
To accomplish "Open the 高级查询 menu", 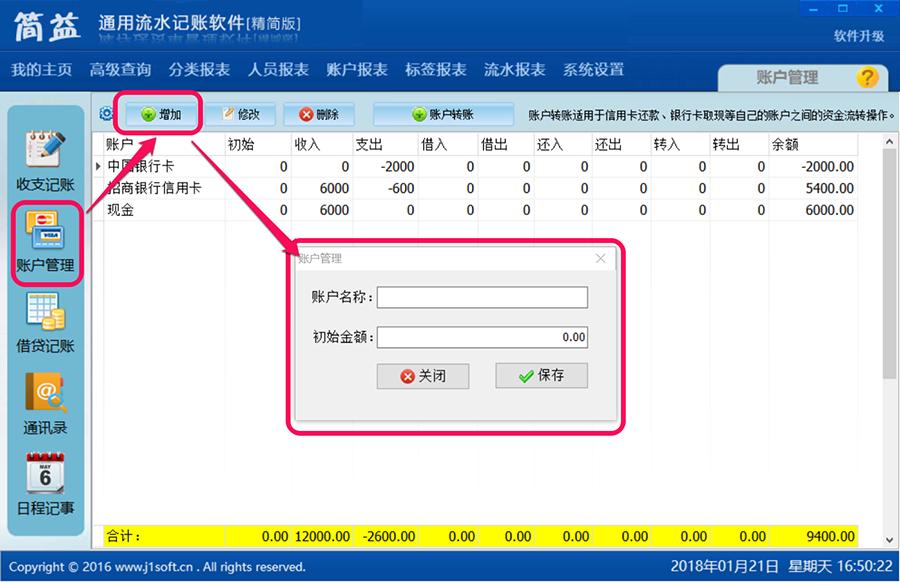I will tap(121, 69).
